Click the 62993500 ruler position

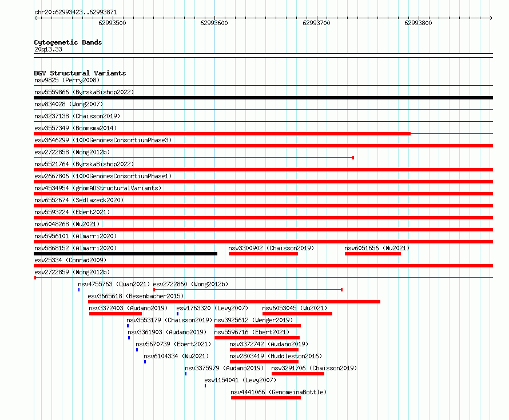[112, 23]
